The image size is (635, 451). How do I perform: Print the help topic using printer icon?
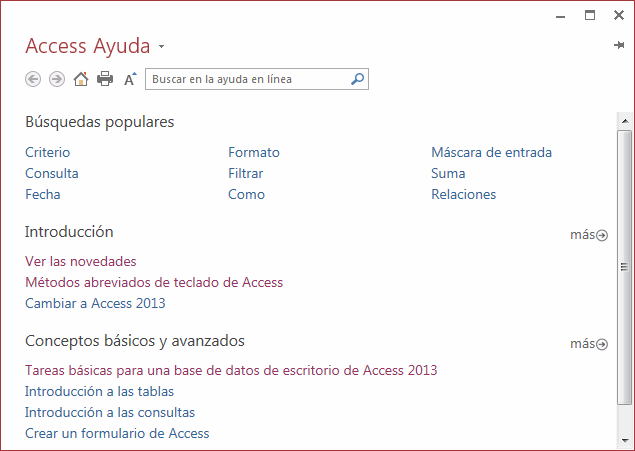click(105, 79)
